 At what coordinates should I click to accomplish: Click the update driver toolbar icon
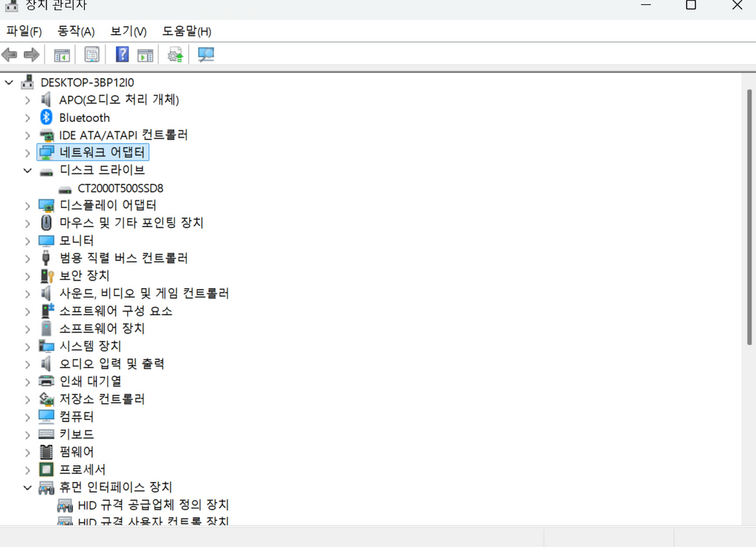pos(174,54)
